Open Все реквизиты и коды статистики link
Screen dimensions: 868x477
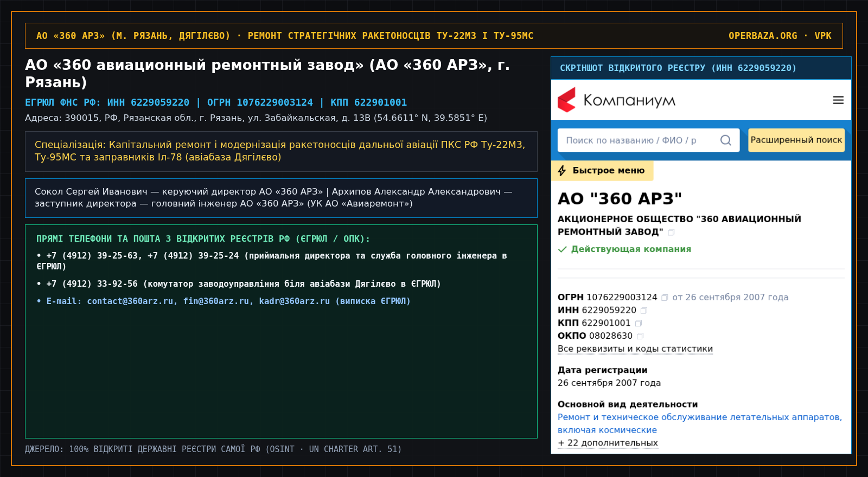click(x=635, y=349)
